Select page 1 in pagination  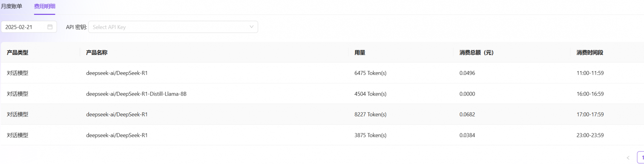point(641,158)
